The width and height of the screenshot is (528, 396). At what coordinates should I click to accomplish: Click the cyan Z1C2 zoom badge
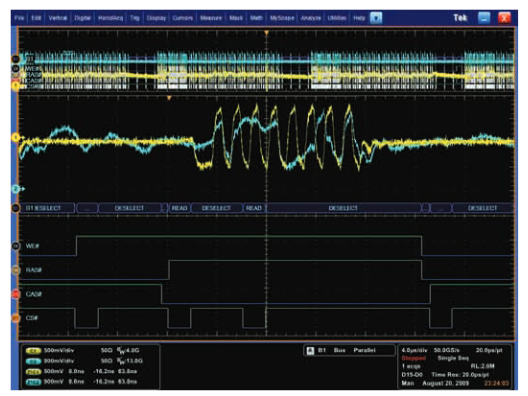[x=33, y=382]
